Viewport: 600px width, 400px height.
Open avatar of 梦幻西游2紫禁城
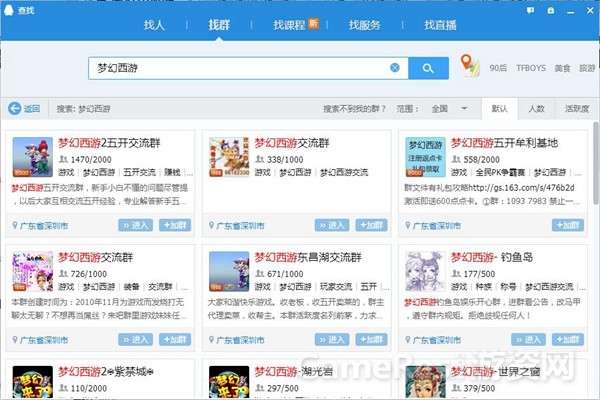(x=33, y=382)
